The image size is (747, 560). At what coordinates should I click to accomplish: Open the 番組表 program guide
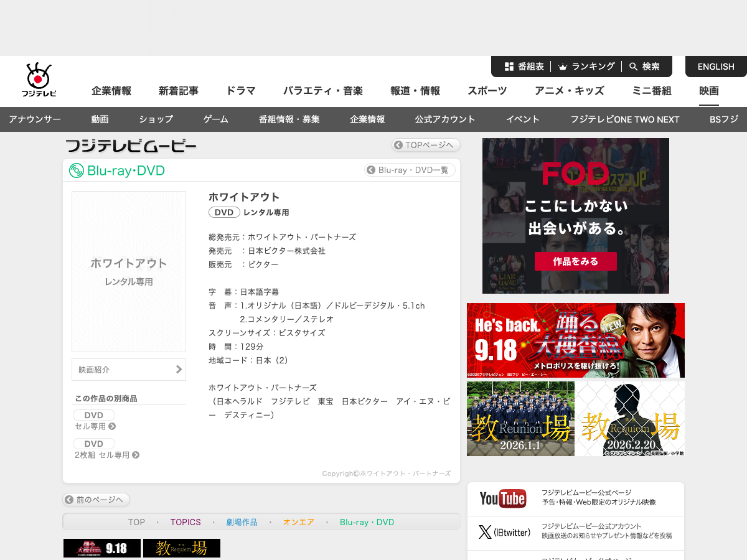524,67
